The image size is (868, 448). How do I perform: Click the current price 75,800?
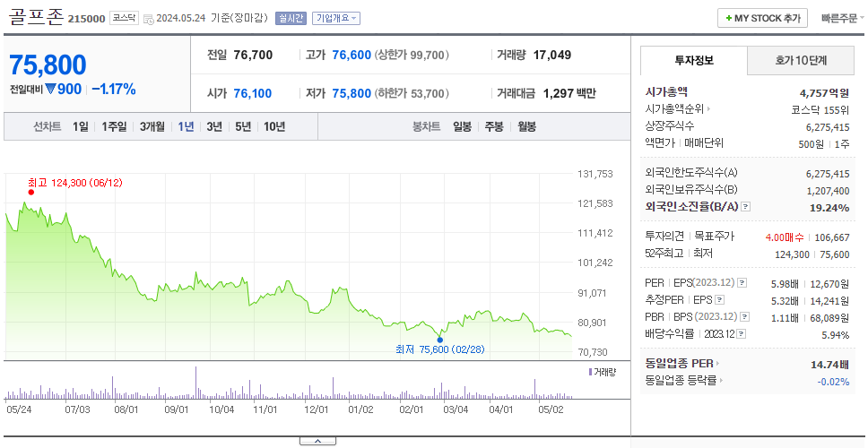[x=48, y=65]
